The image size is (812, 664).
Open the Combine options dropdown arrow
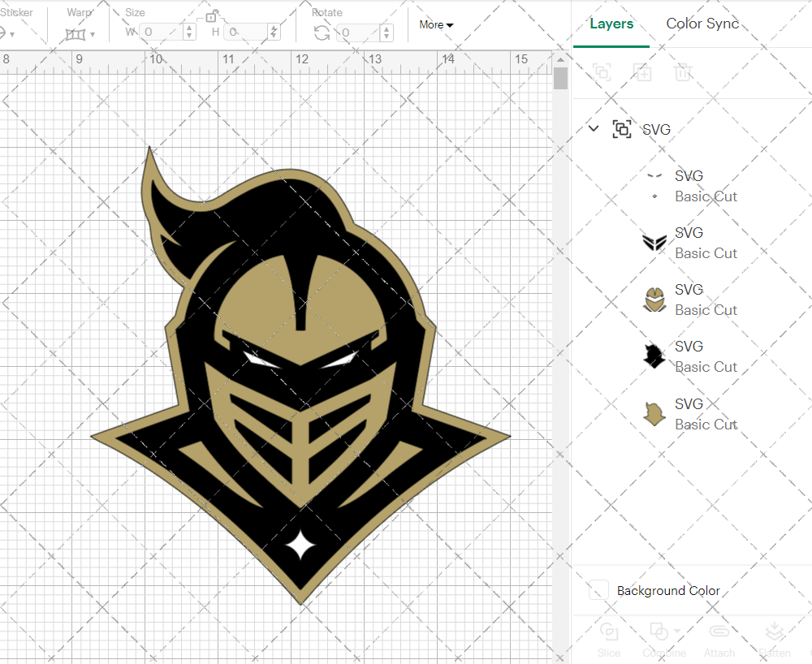676,632
